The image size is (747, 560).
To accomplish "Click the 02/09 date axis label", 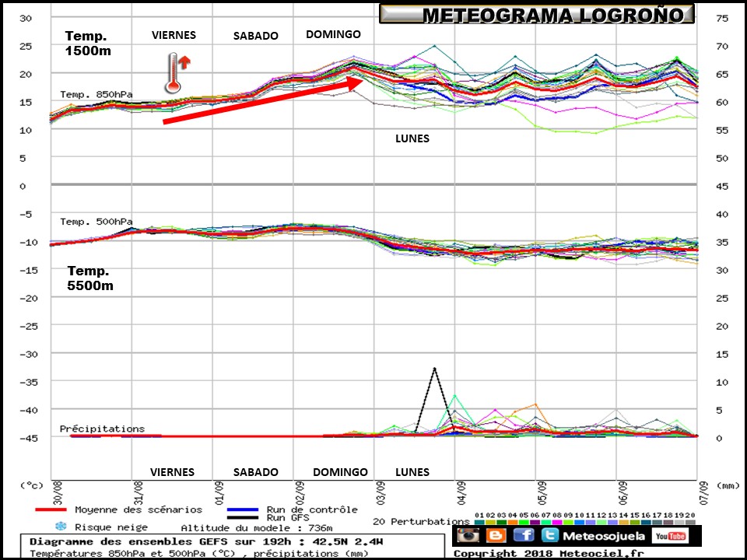I will 299,493.
